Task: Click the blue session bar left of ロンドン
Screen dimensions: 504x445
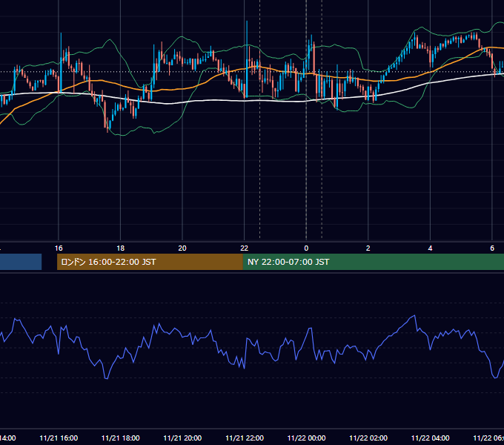Action: point(21,262)
